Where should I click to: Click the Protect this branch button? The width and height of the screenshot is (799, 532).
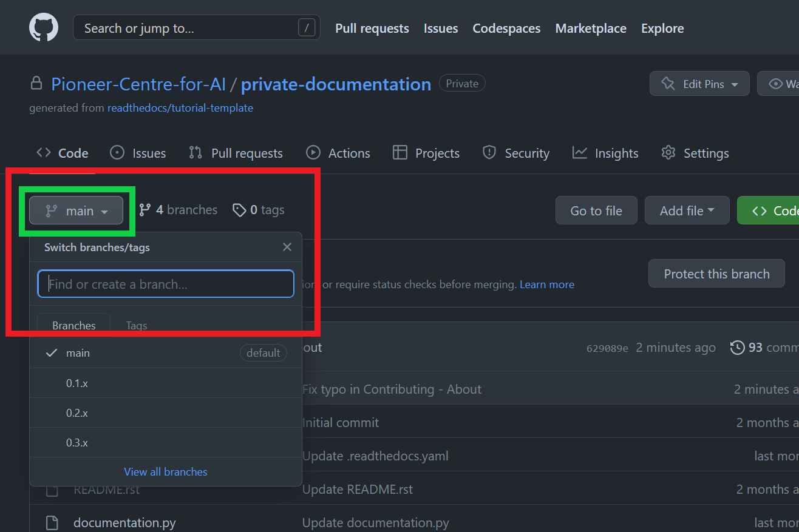[x=716, y=274]
